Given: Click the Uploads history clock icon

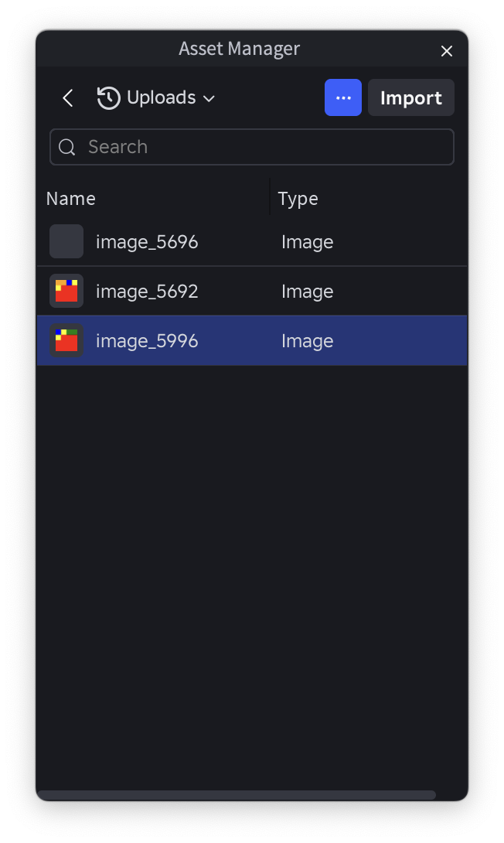Looking at the screenshot, I should tap(108, 98).
